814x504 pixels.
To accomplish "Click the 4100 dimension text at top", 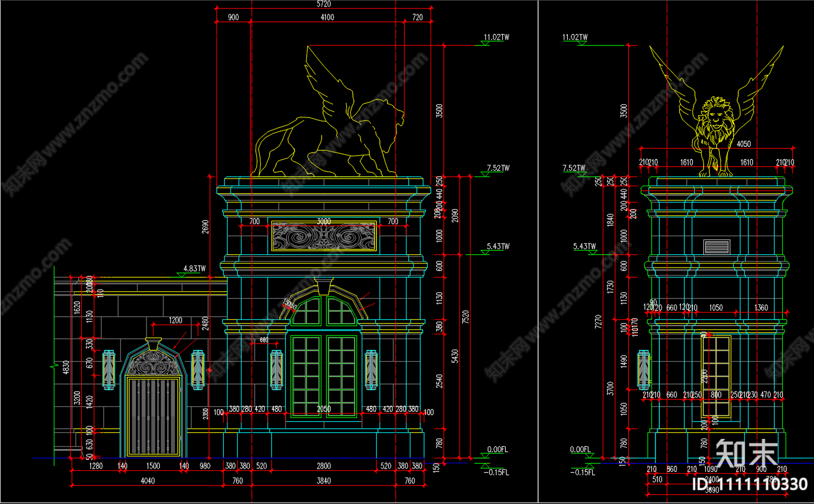I will tap(327, 17).
